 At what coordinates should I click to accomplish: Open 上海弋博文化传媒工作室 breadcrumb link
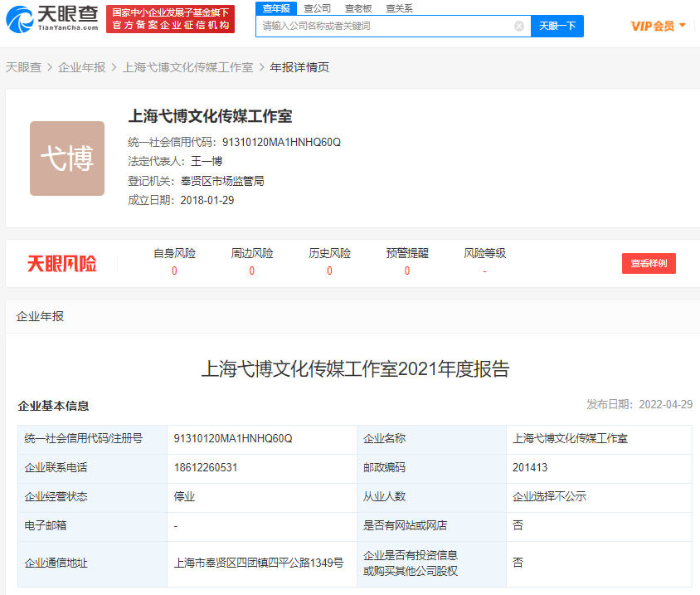(x=187, y=67)
